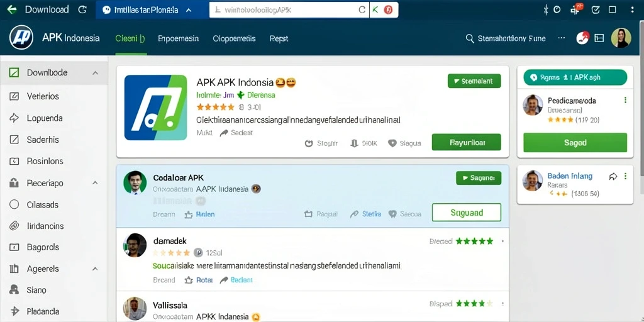Select the Cioppenetiis navigation tab
This screenshot has width=644, height=322.
pyautogui.click(x=234, y=38)
